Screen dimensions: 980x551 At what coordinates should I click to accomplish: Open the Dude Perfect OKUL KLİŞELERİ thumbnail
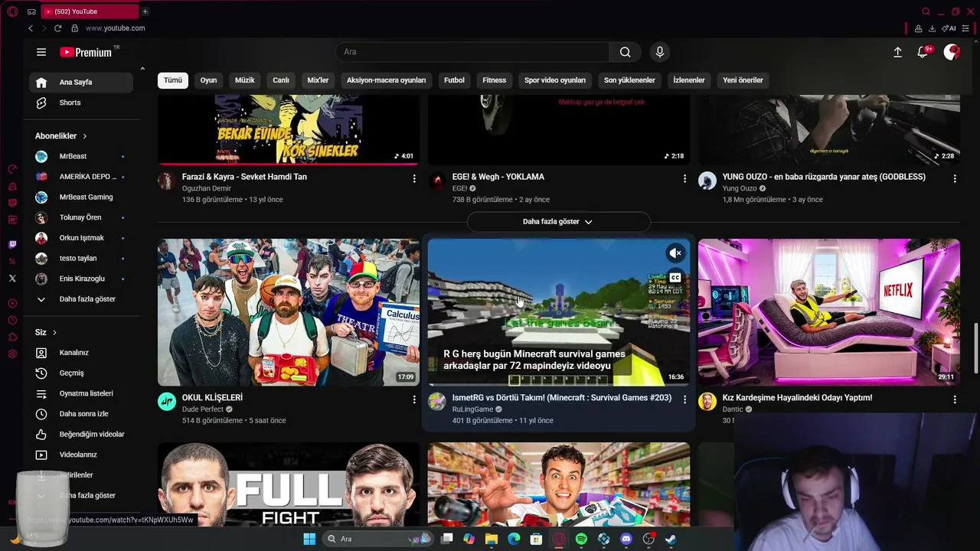coord(289,312)
